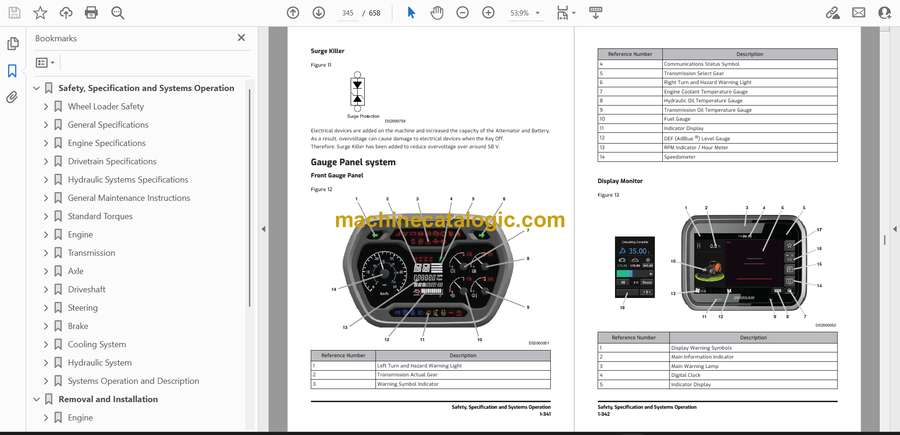Go to previous page with the up arrow
Screen dimensions: 900x435
[x=293, y=13]
